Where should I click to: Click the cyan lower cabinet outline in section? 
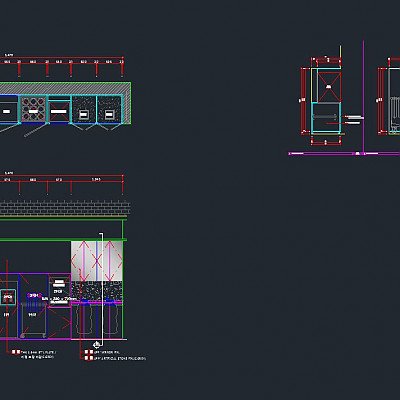click(326, 117)
